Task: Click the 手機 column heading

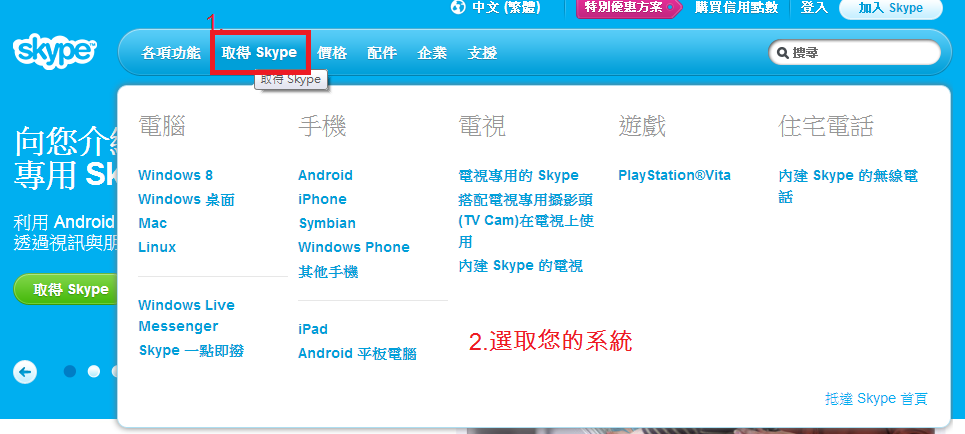Action: [x=322, y=126]
